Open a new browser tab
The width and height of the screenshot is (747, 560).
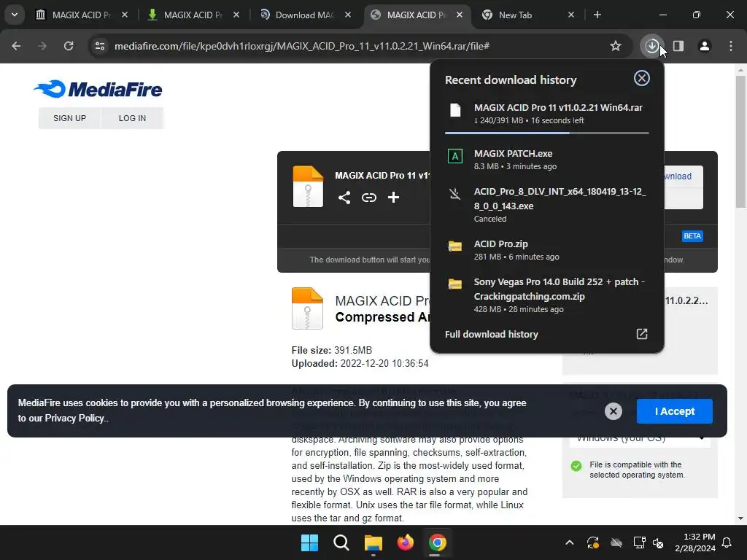(x=597, y=15)
